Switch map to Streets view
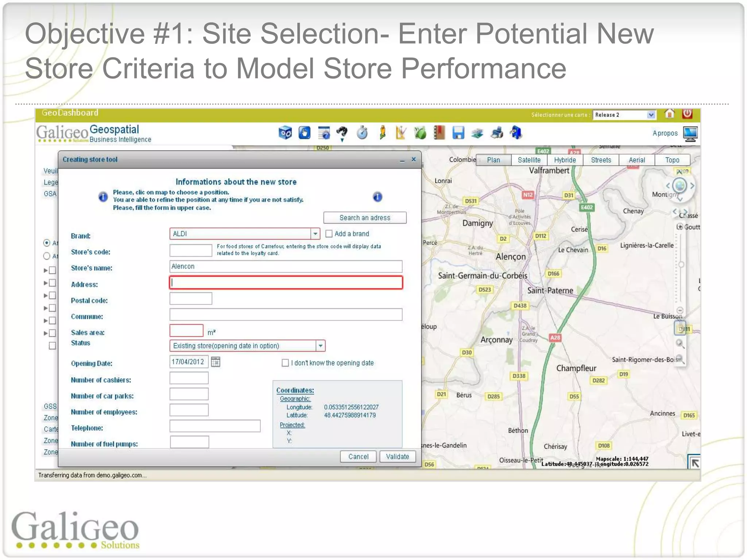 pos(601,160)
